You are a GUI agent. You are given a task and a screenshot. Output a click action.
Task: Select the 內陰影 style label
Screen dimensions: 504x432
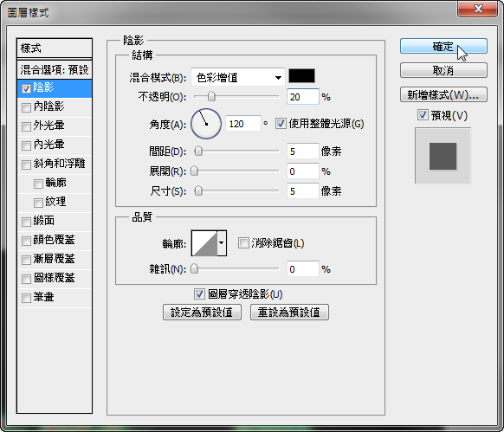(x=48, y=106)
